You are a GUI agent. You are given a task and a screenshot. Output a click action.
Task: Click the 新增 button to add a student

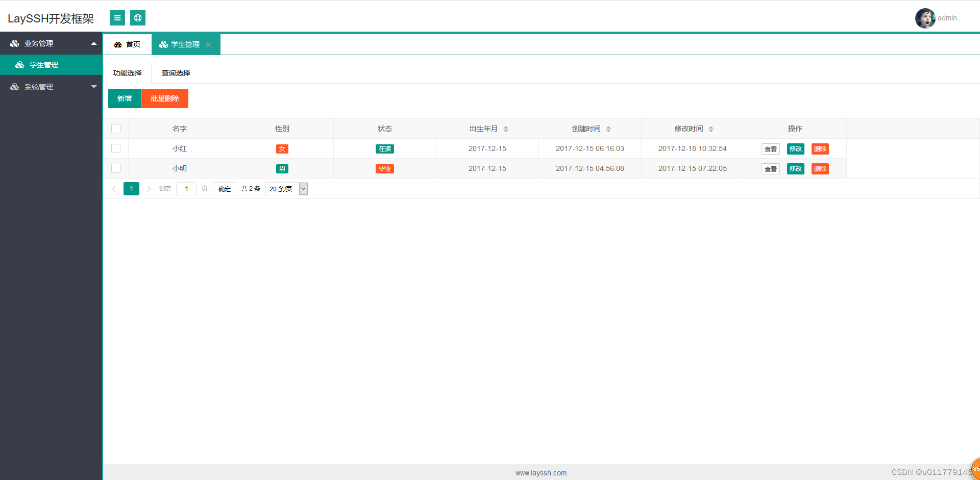(124, 98)
